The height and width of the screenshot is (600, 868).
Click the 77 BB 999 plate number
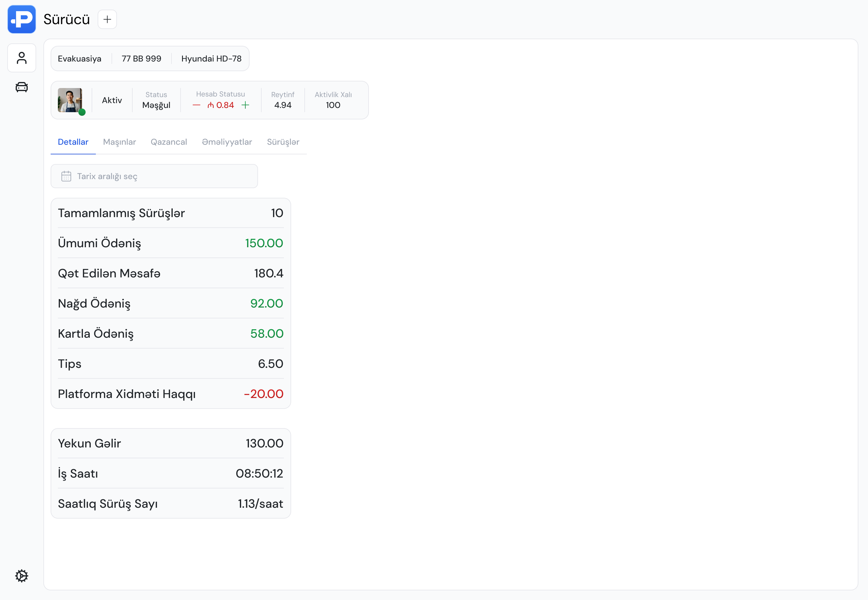[x=141, y=59]
